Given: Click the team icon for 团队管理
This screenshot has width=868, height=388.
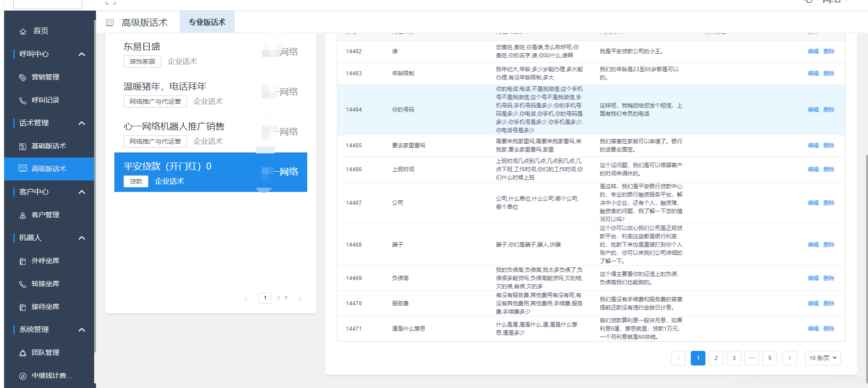Looking at the screenshot, I should point(23,353).
